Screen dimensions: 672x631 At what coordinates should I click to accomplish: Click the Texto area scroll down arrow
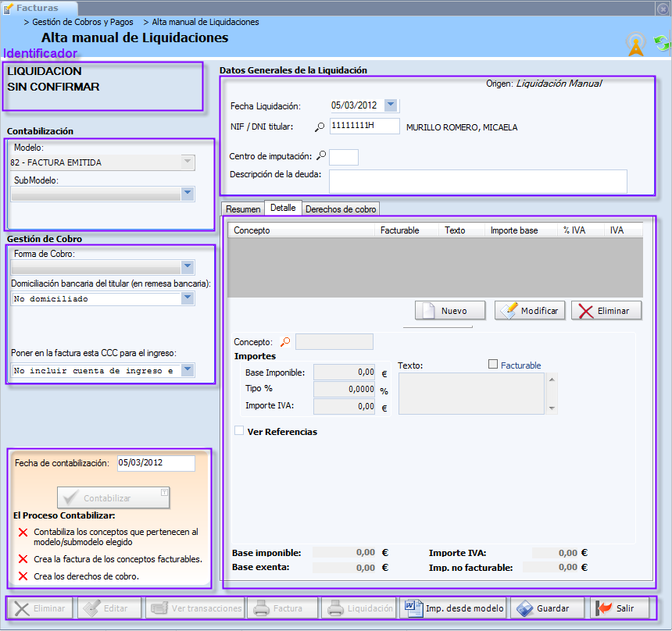coord(552,408)
